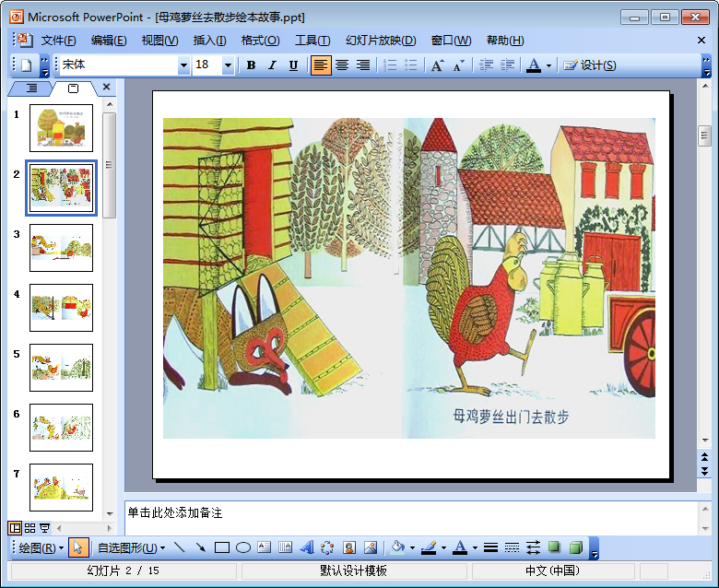Open font color dropdown in formatting toolbar

(x=548, y=65)
